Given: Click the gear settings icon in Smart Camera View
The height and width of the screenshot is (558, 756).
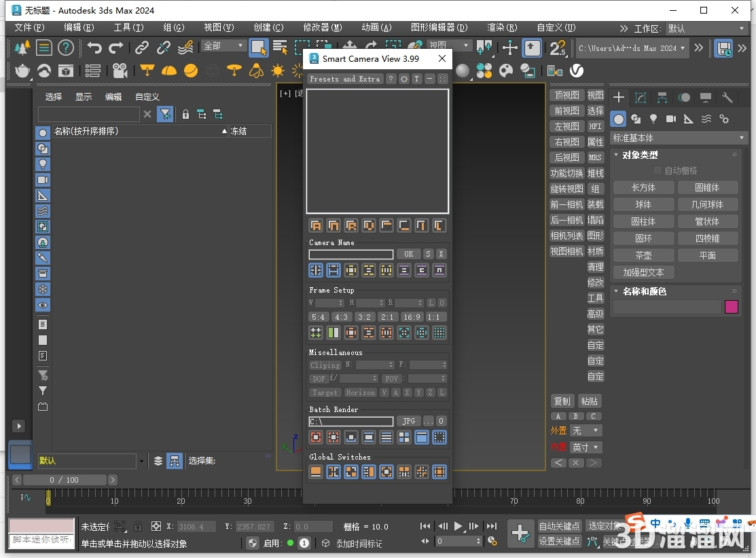Looking at the screenshot, I should pos(403,79).
